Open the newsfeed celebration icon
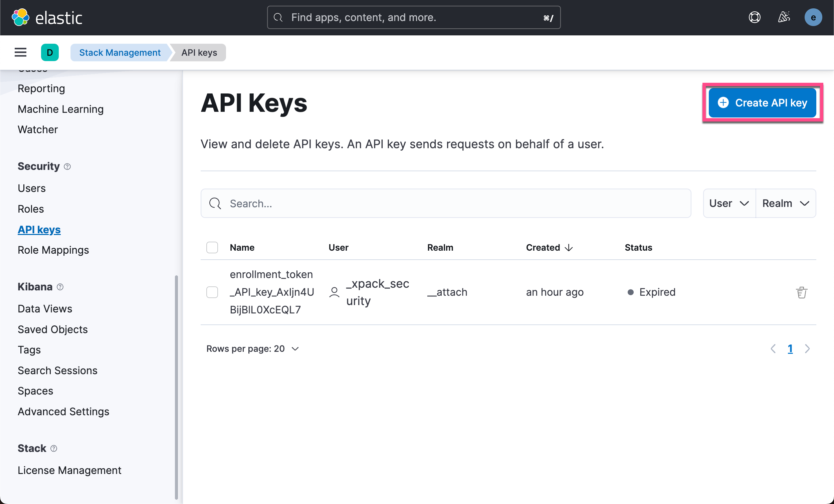 [784, 17]
